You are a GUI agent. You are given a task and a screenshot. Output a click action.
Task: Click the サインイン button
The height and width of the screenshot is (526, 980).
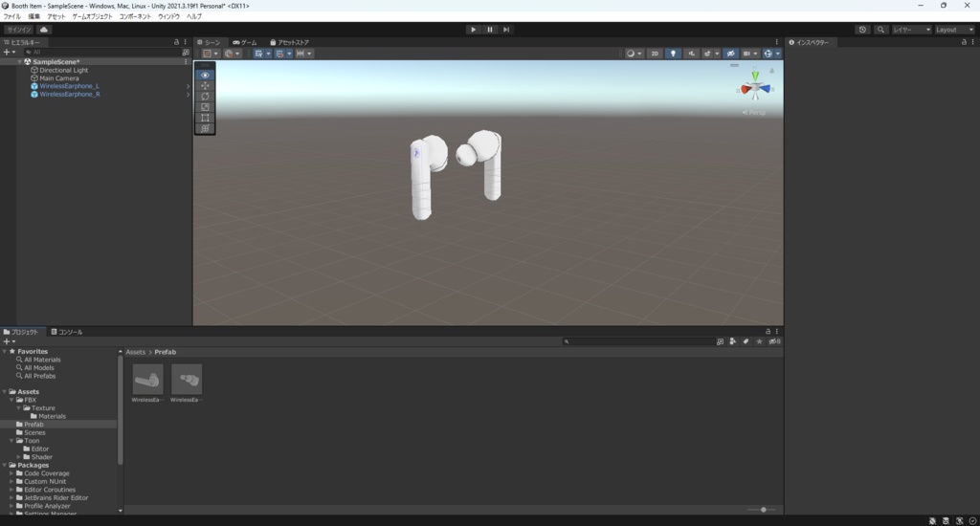(19, 30)
